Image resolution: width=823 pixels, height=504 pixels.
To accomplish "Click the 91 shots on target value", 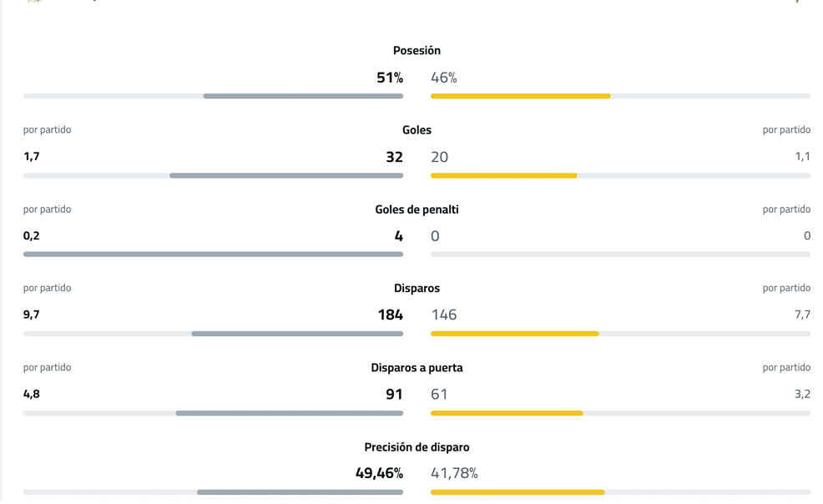I will point(394,394).
